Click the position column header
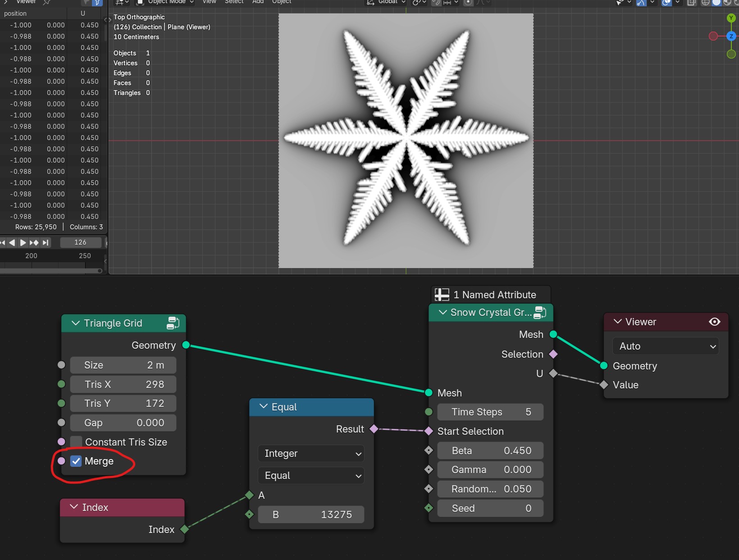This screenshot has width=739, height=560. pyautogui.click(x=15, y=14)
